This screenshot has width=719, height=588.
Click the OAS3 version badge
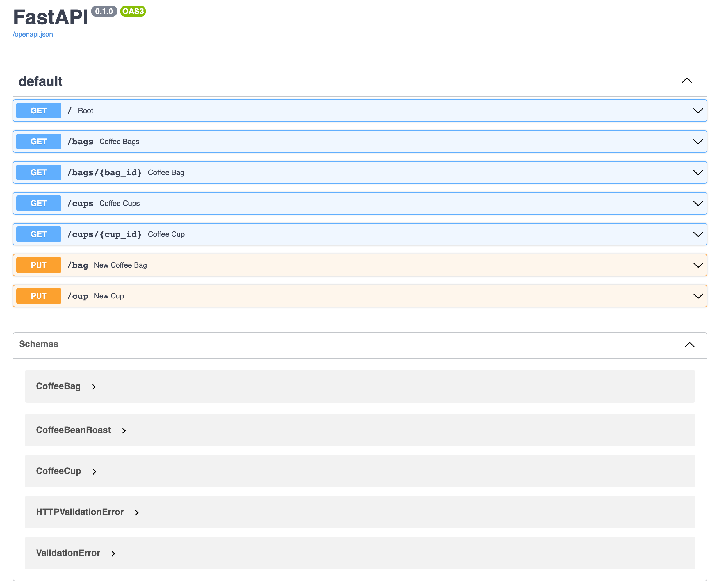[133, 11]
